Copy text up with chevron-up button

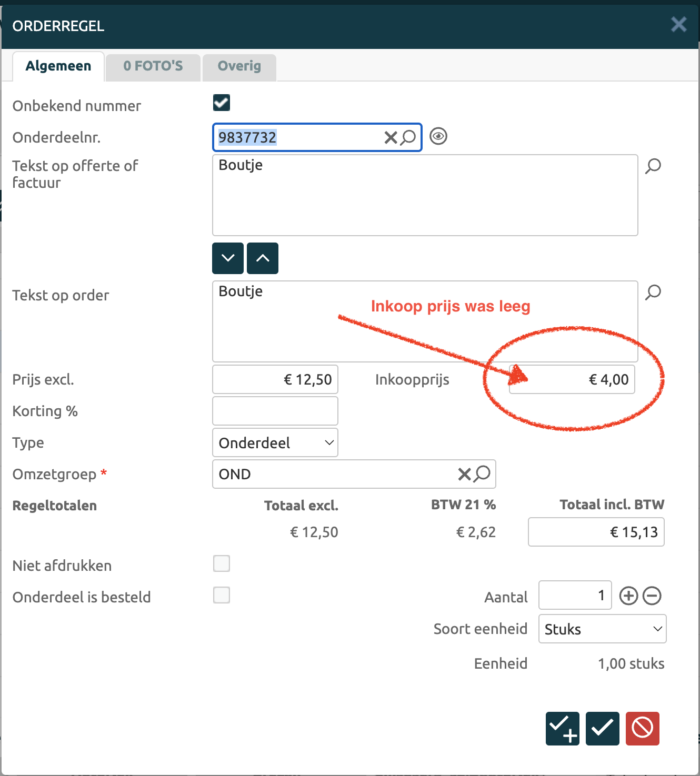(263, 258)
